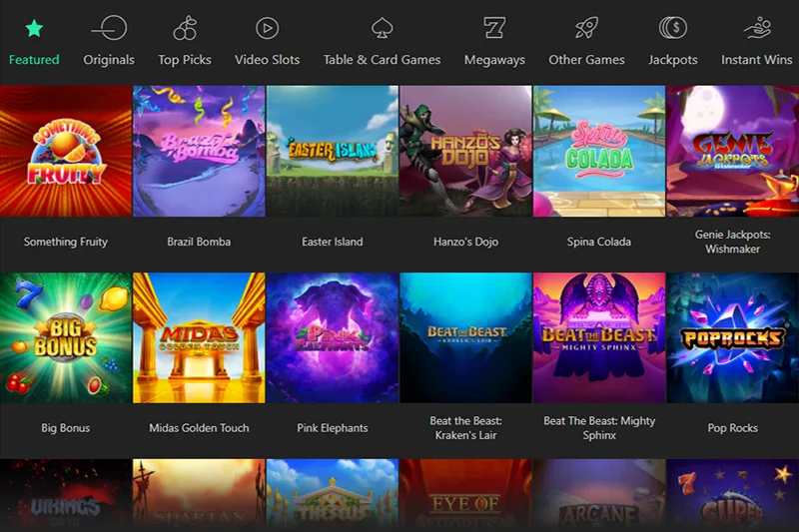Viewport: 799px width, 532px height.
Task: Select the Originals category icon
Action: (x=109, y=28)
